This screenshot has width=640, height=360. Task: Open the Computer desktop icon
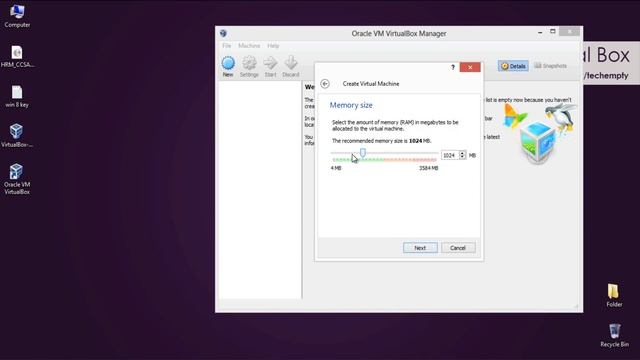(17, 16)
